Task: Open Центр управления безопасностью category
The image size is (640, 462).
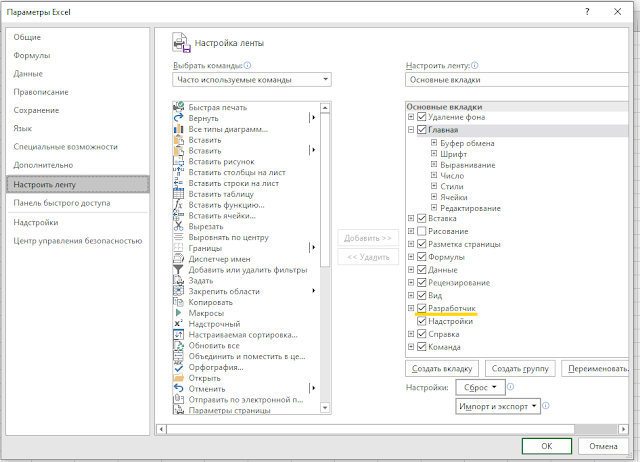Action: [x=78, y=241]
